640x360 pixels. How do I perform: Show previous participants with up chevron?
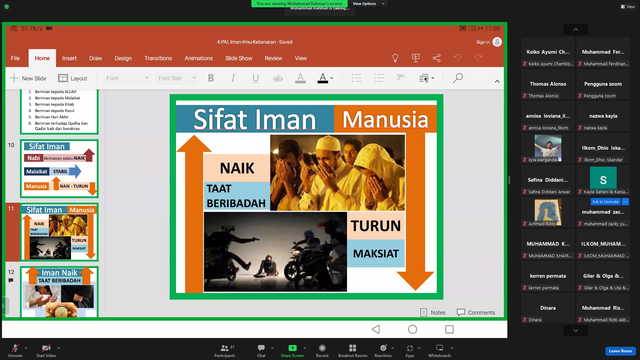(576, 29)
